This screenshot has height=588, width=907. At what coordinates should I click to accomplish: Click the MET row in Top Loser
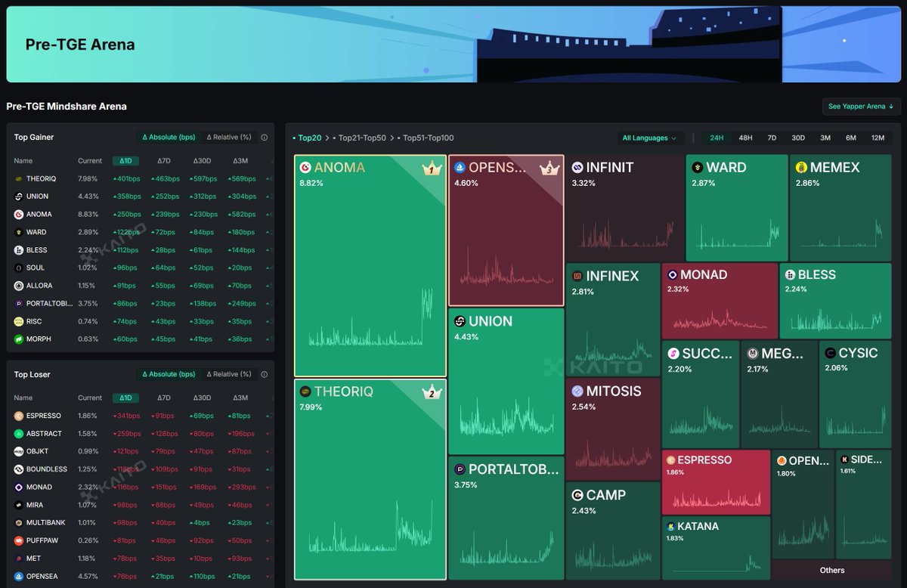coord(141,559)
